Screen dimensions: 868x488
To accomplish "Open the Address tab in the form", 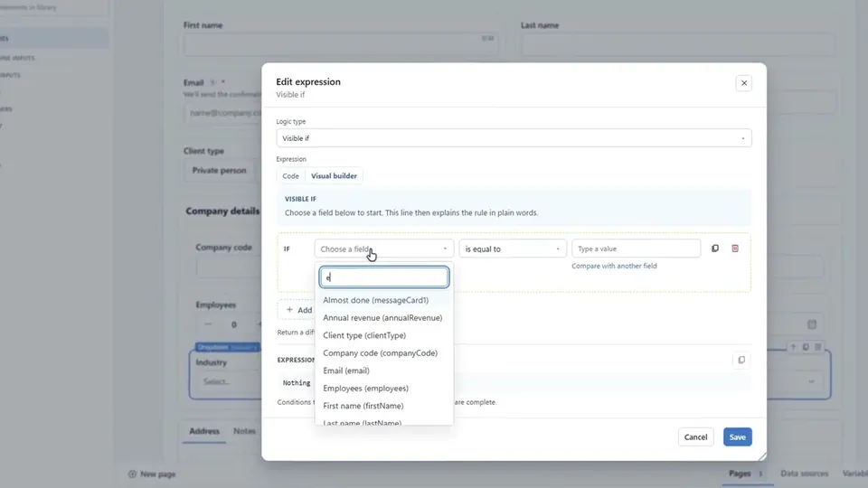I will pyautogui.click(x=204, y=431).
